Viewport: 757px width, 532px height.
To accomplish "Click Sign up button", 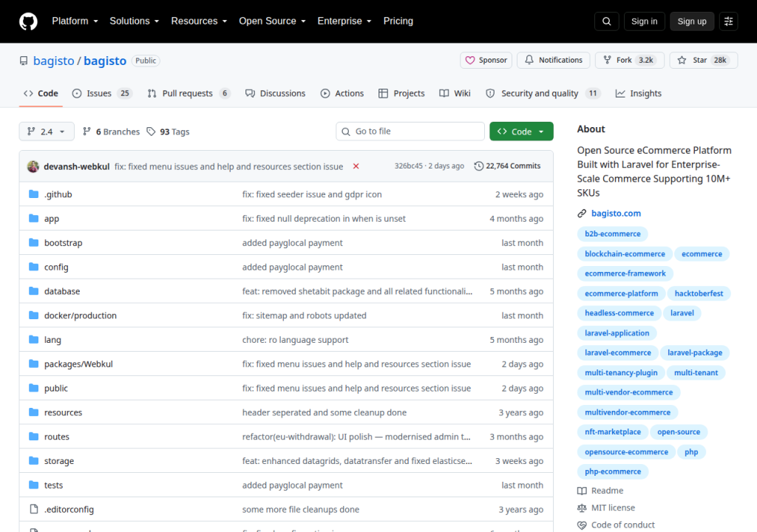I will (x=692, y=21).
